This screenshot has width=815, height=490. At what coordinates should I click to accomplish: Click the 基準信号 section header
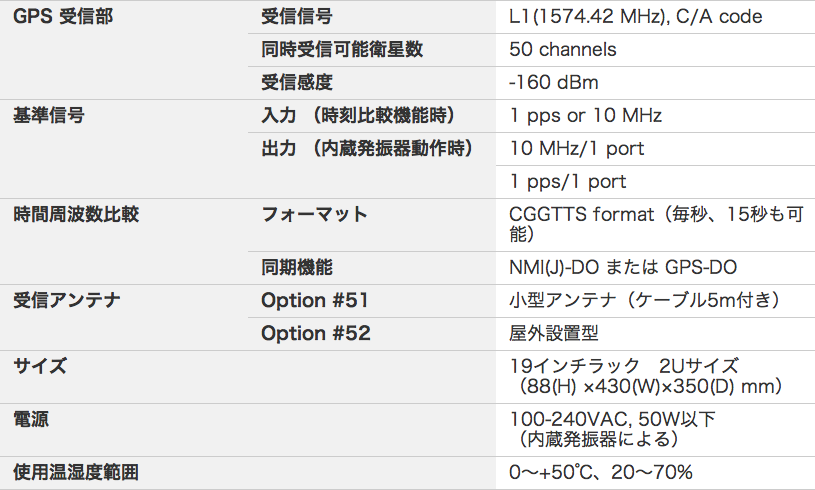[x=49, y=115]
